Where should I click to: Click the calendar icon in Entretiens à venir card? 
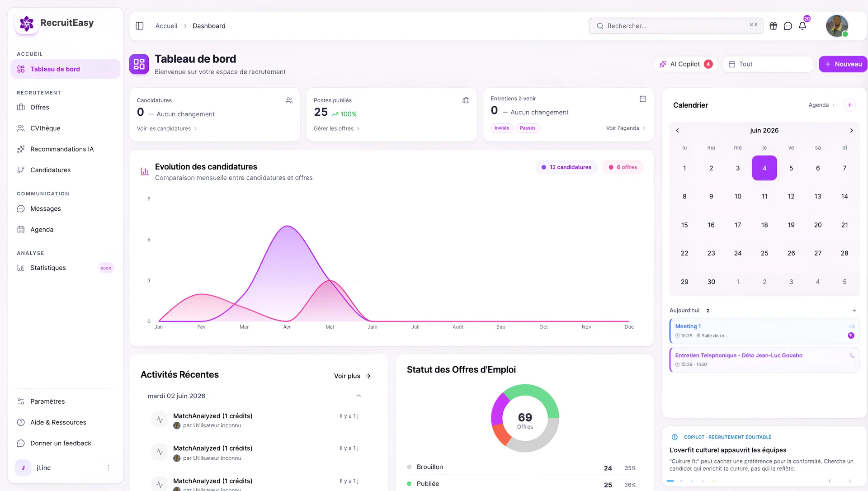643,99
